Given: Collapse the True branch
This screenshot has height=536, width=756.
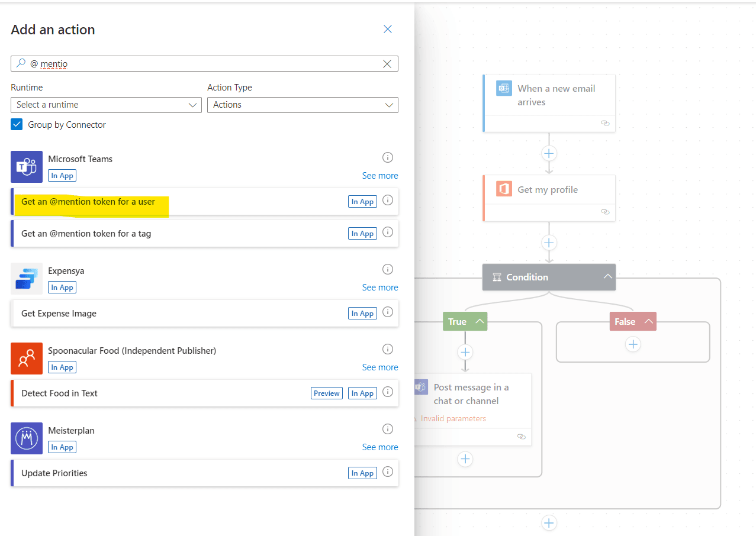Looking at the screenshot, I should pos(480,321).
